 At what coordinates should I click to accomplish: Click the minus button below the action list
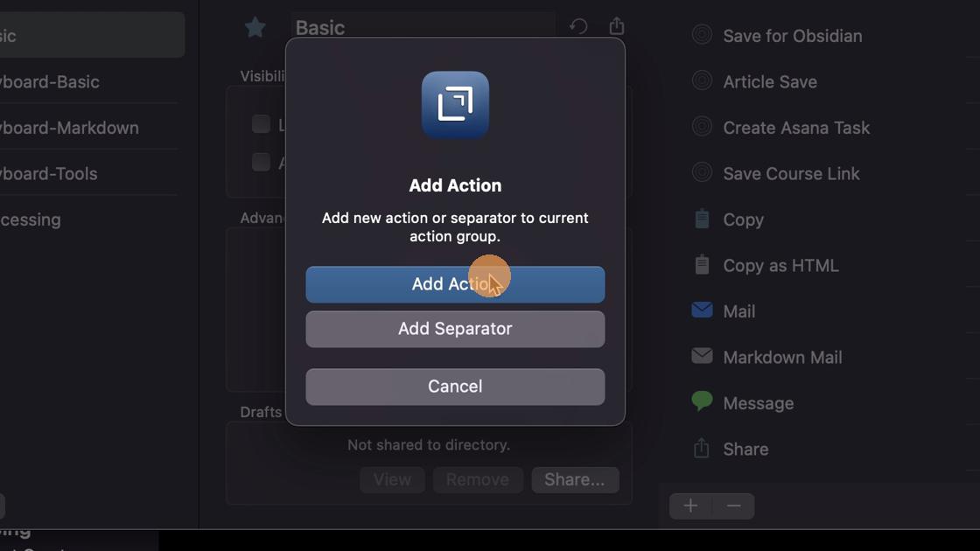734,506
